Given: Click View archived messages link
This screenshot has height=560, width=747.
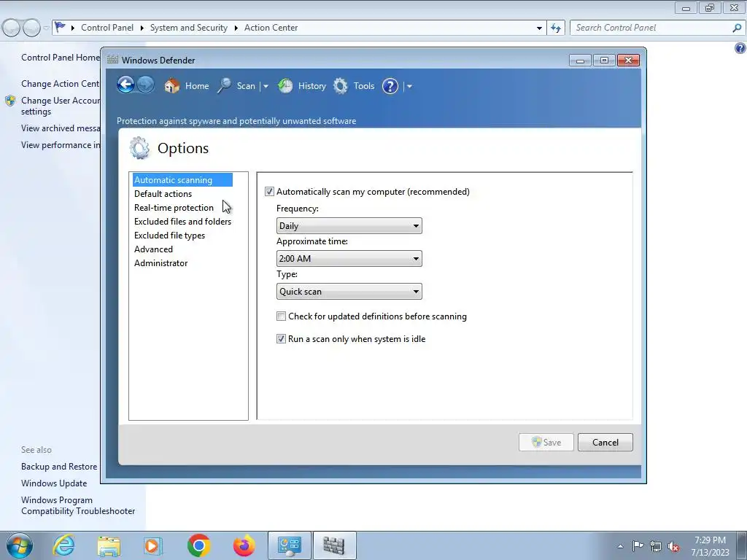Looking at the screenshot, I should click(x=61, y=128).
